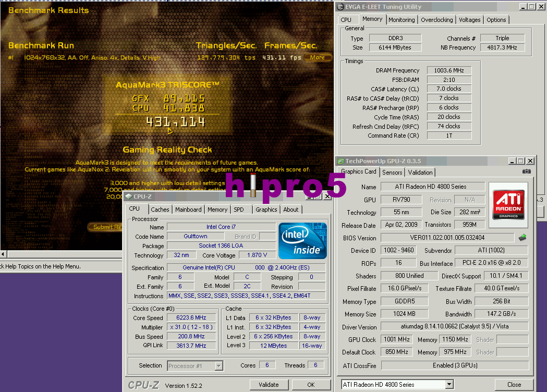
Task: Switch to the Memory tab in E-LEET
Action: (372, 19)
